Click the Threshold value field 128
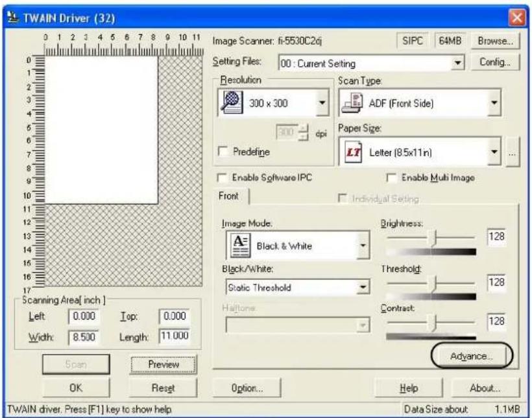Screen dimensions: 532x418 click(x=496, y=282)
